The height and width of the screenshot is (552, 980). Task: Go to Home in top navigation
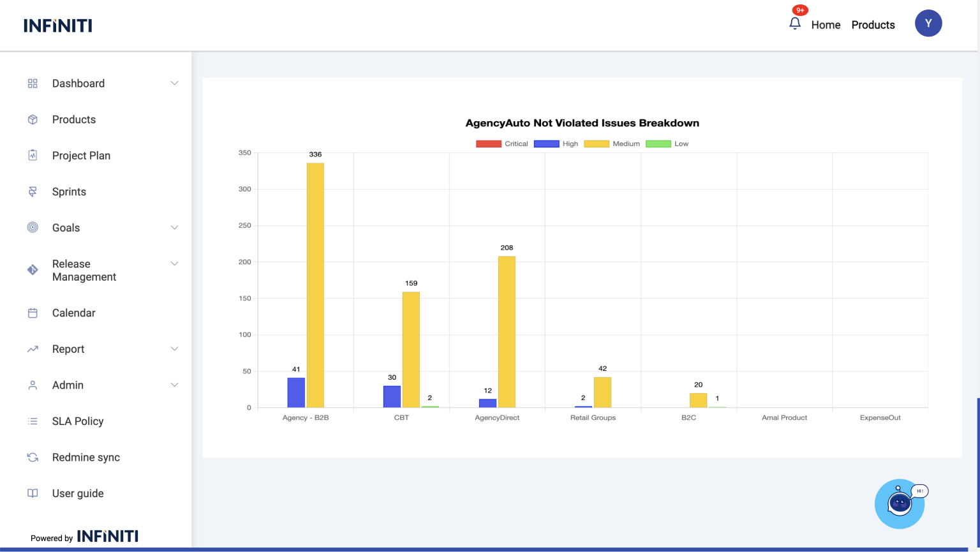(826, 25)
